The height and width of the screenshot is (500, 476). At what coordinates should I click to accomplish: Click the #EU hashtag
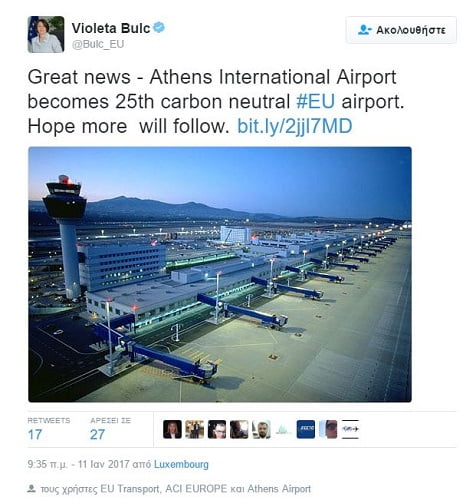coord(315,102)
